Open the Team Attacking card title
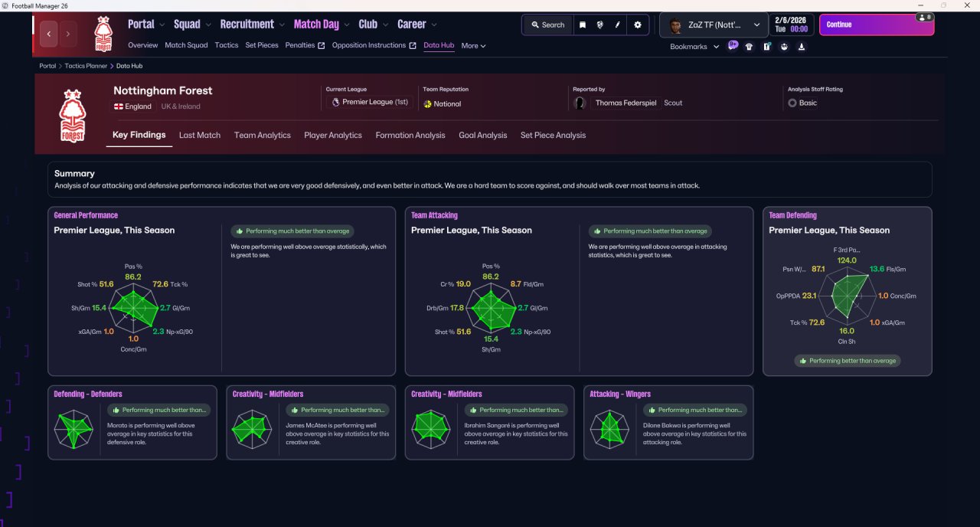Viewport: 980px width, 527px height. pos(434,215)
